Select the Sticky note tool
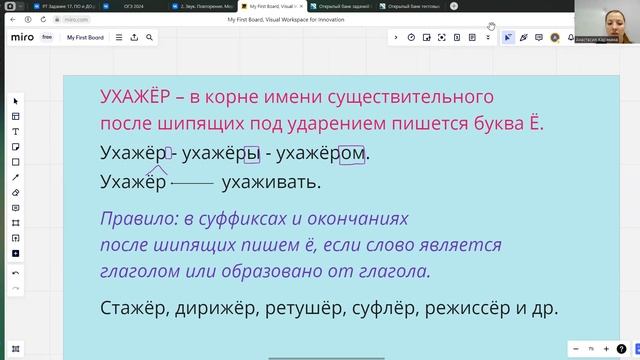 pyautogui.click(x=16, y=147)
